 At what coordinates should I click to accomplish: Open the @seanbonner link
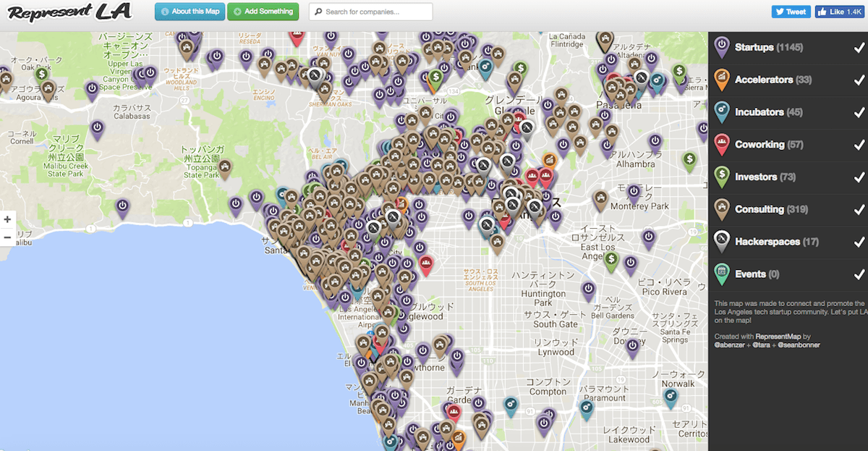[x=799, y=345]
